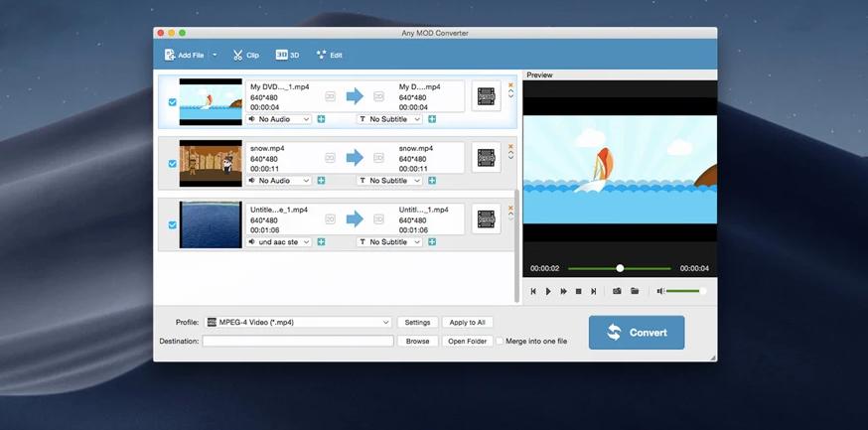The height and width of the screenshot is (430, 868).
Task: Select the blue water video thumbnail
Action: tap(211, 224)
